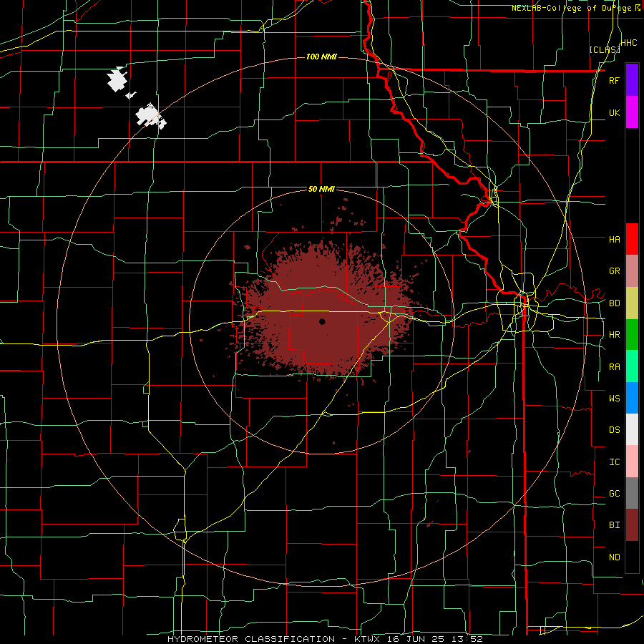Click the lower white dry snow echo

tap(151, 116)
